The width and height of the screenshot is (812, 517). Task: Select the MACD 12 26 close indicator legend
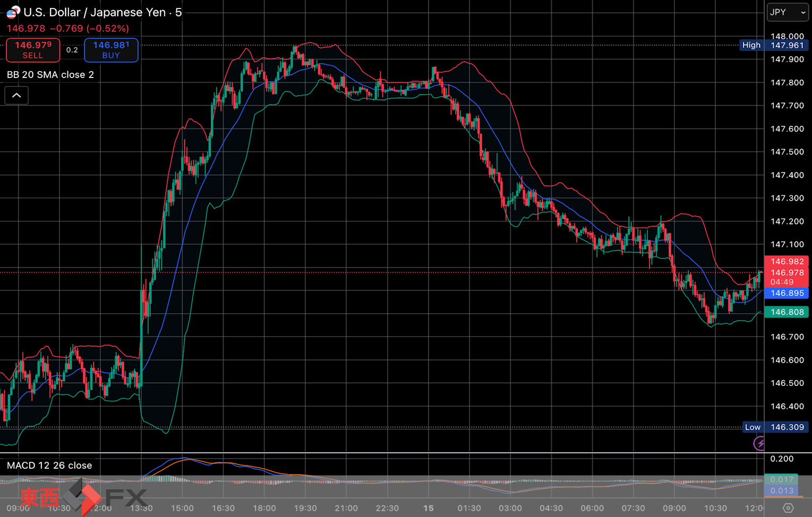pyautogui.click(x=49, y=466)
